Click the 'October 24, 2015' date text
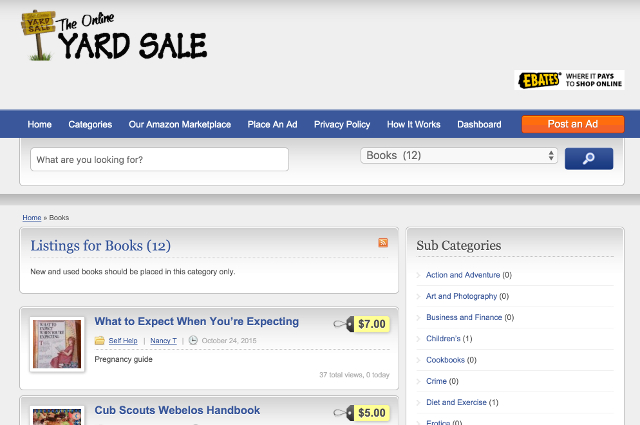The width and height of the screenshot is (640, 425). coord(229,340)
